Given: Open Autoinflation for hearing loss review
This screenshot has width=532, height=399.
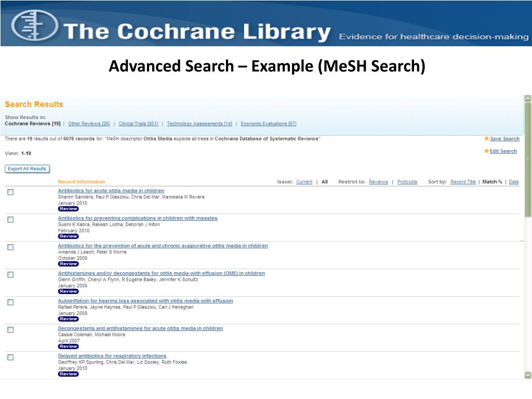Looking at the screenshot, I should pos(145,301).
